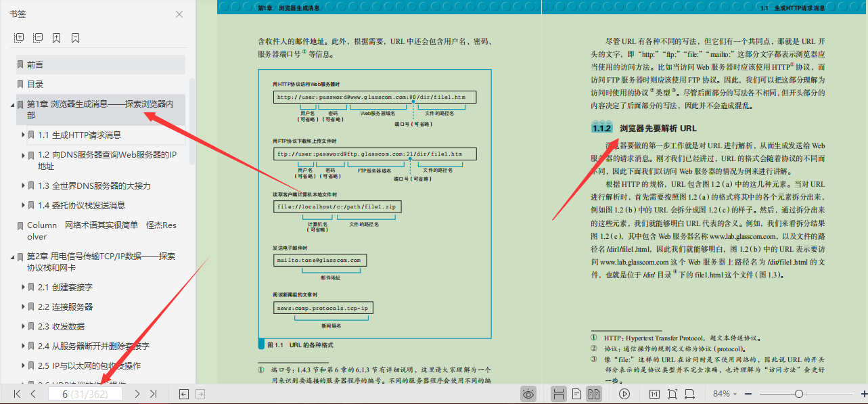Image resolution: width=868 pixels, height=404 pixels.
Task: Start auto-scroll with the play icon
Action: 624,393
